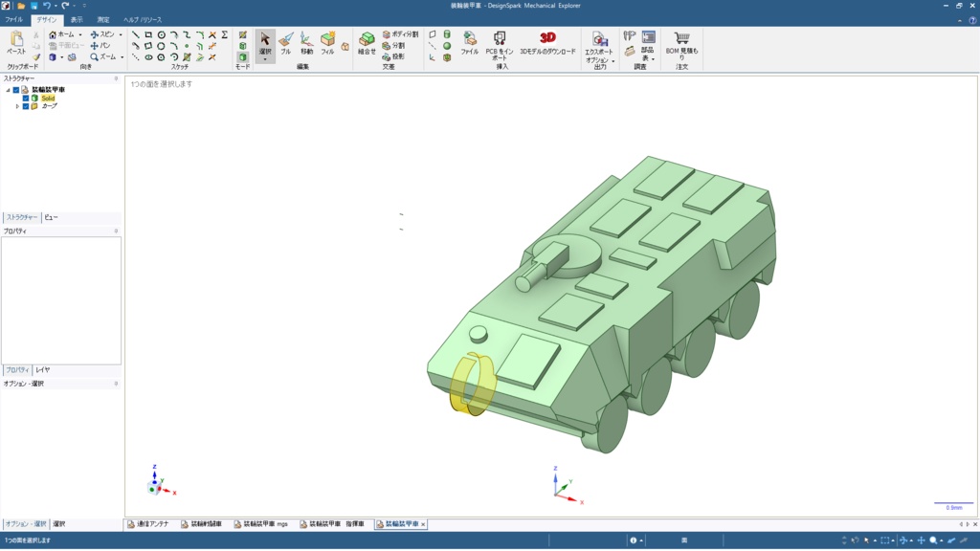
Task: Select the Rectangle sketch tool
Action: point(148,35)
